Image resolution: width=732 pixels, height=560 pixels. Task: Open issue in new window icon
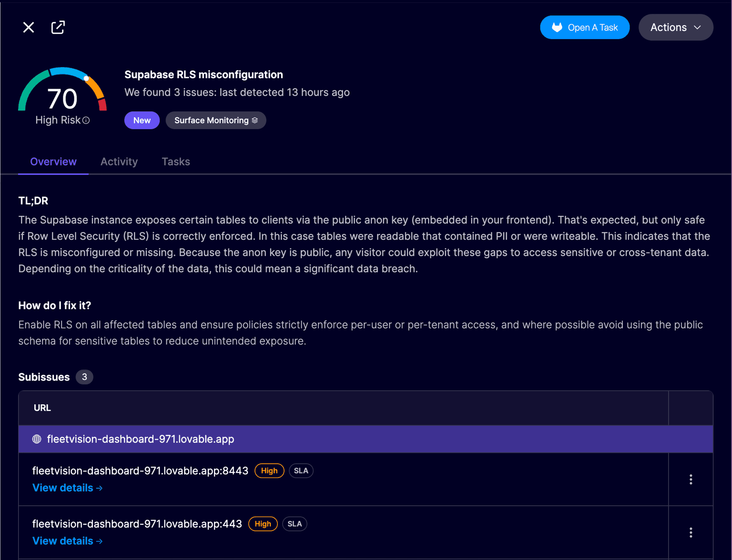58,28
